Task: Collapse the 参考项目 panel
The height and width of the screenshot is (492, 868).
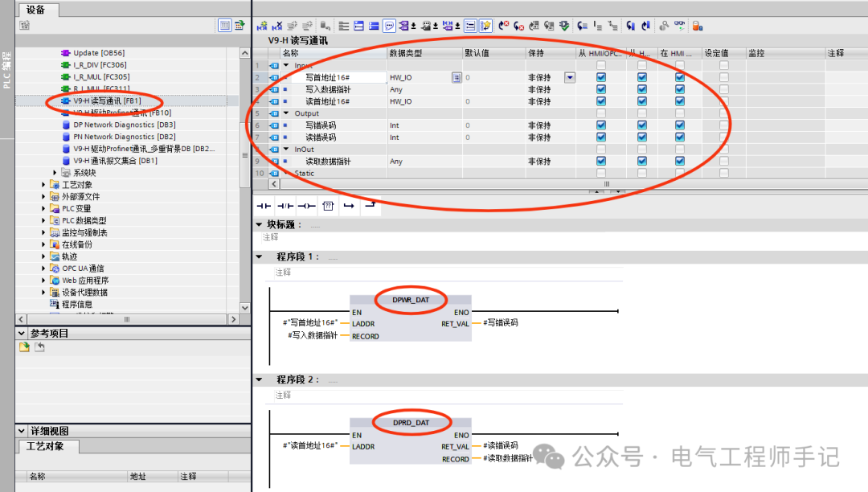Action: pyautogui.click(x=22, y=333)
